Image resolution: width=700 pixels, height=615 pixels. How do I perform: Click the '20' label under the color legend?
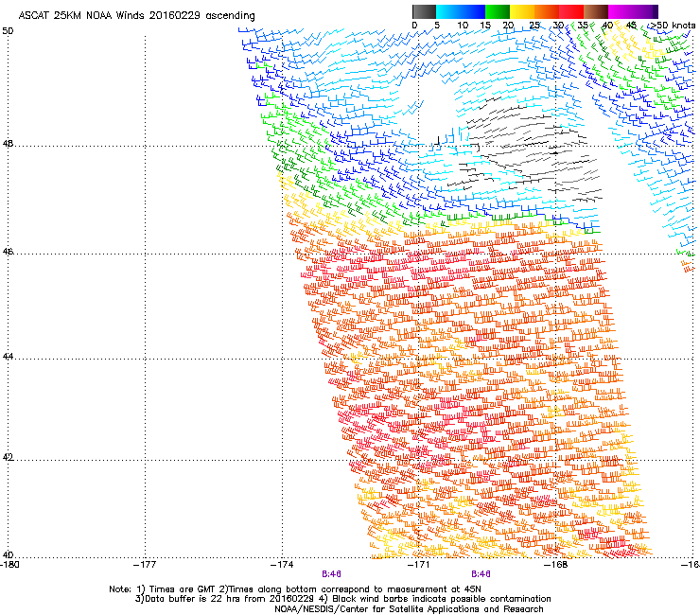[x=508, y=26]
